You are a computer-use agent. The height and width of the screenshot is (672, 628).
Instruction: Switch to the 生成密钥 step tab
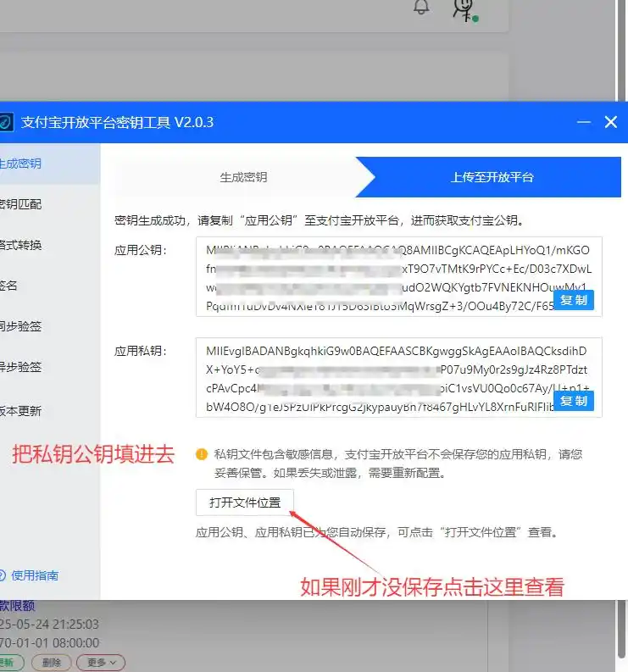tap(243, 177)
